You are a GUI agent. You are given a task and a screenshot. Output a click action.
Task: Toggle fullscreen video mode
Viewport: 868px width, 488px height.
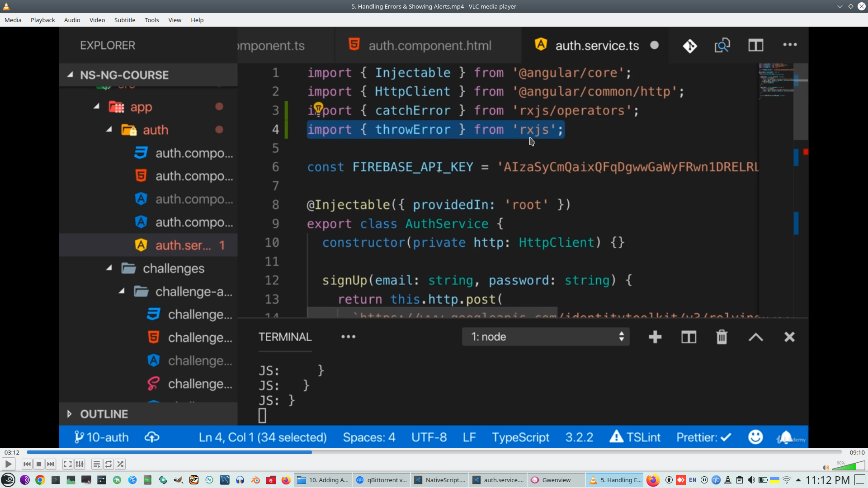(x=67, y=464)
